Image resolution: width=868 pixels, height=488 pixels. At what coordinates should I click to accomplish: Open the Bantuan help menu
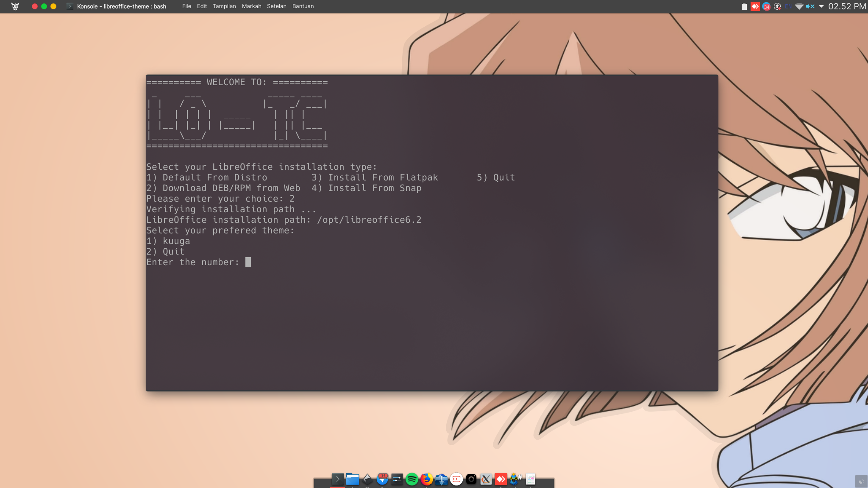click(x=303, y=6)
